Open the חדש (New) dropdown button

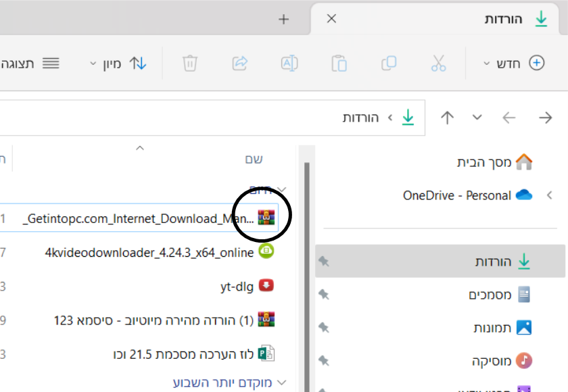(x=514, y=64)
